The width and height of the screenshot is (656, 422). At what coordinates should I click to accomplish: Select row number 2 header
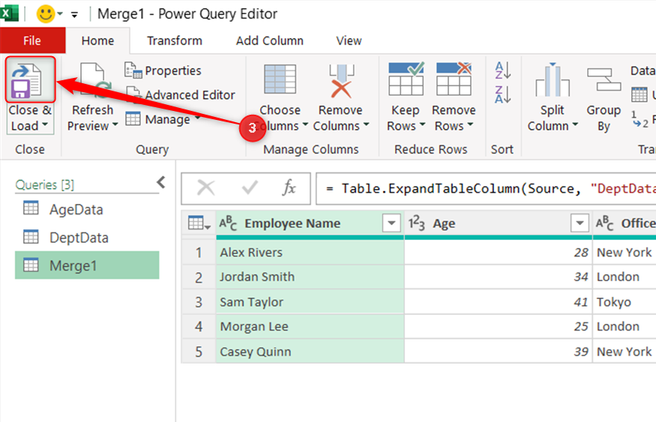click(199, 277)
